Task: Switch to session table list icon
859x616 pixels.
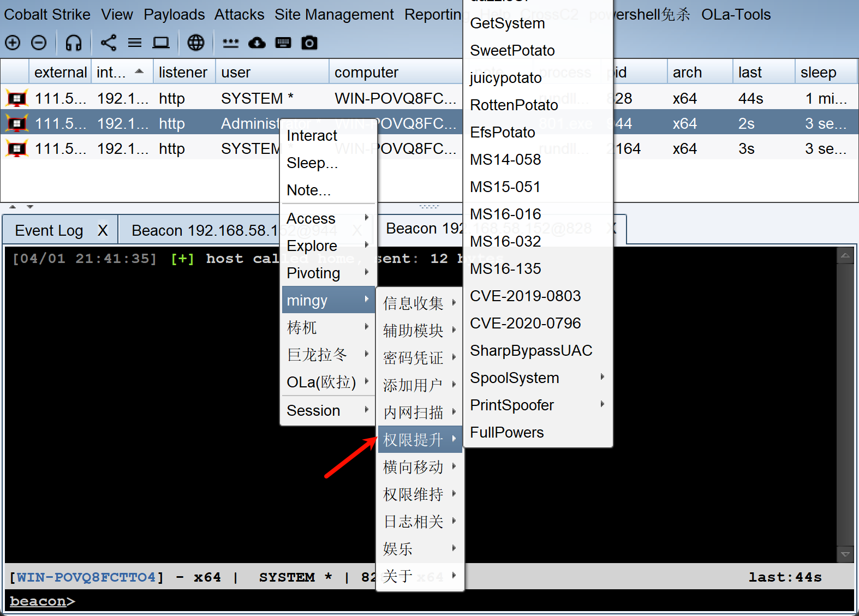Action: pos(135,43)
